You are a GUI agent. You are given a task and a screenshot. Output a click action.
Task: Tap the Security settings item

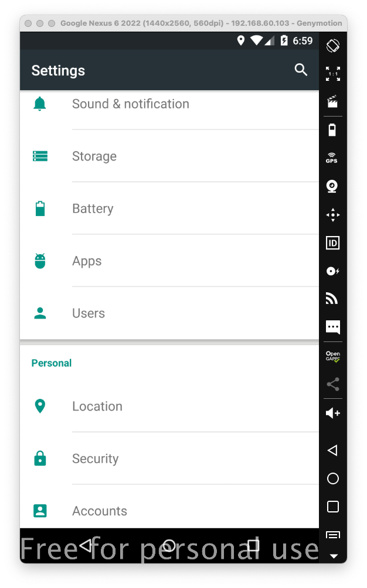[95, 459]
